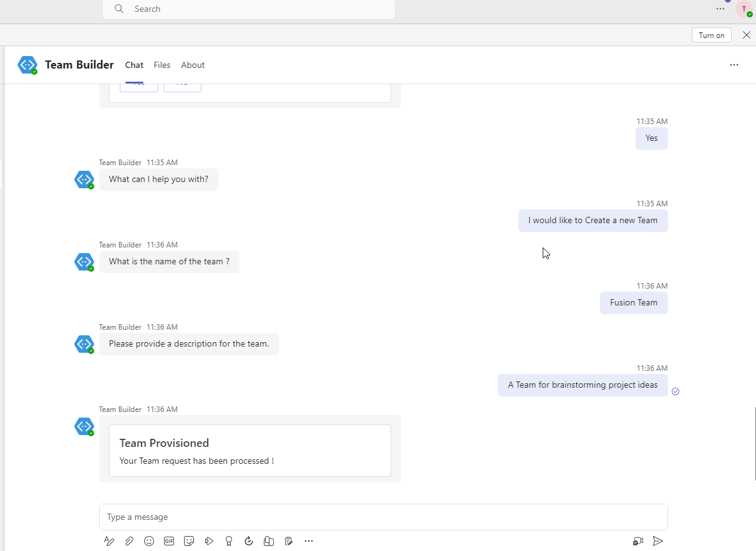756x551 pixels.
Task: Open the sticker gallery
Action: pyautogui.click(x=189, y=541)
